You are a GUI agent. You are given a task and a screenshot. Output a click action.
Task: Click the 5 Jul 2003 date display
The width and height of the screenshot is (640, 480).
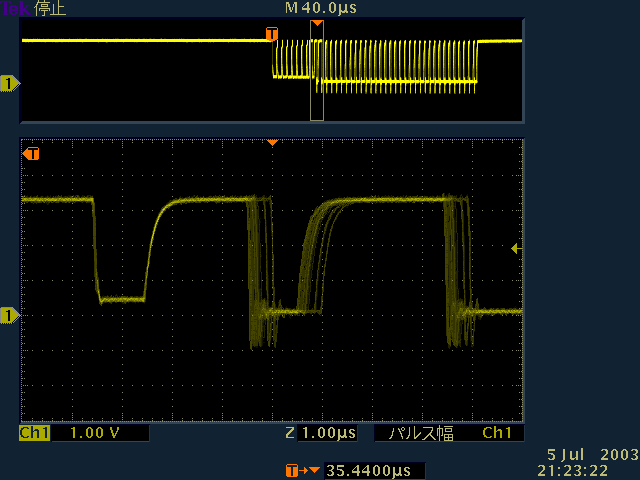591,454
